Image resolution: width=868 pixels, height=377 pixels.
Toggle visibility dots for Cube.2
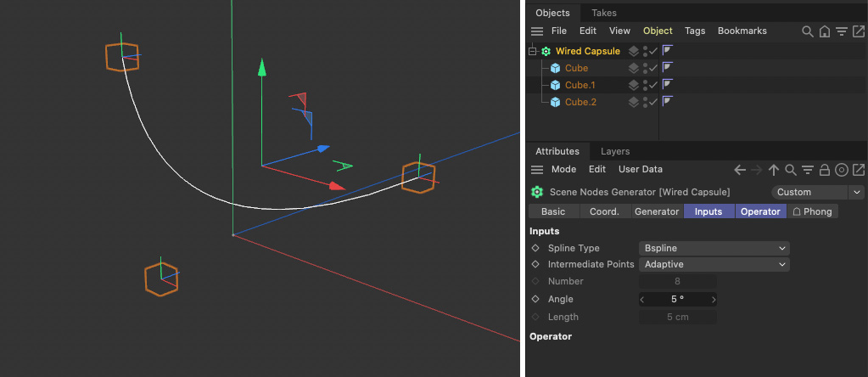(645, 102)
